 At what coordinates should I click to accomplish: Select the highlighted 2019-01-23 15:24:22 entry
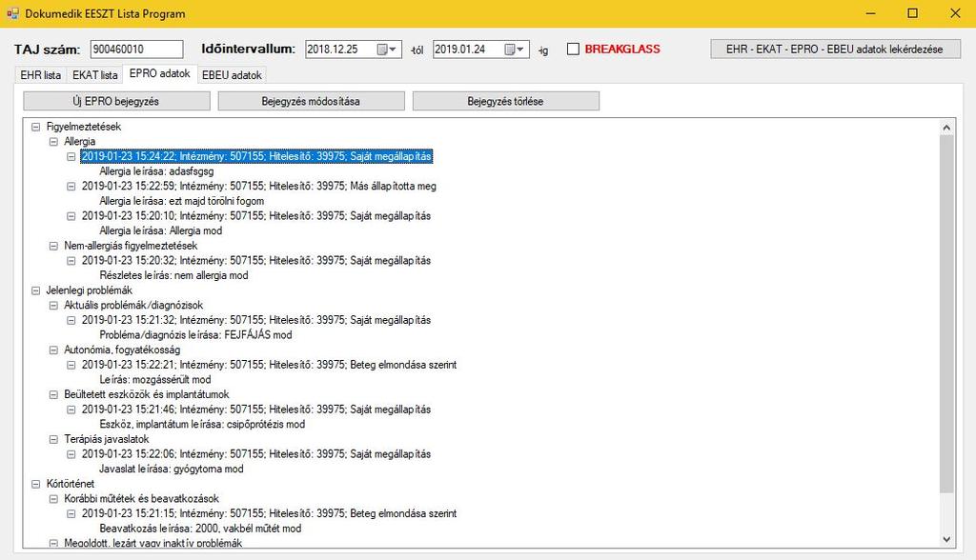click(256, 156)
